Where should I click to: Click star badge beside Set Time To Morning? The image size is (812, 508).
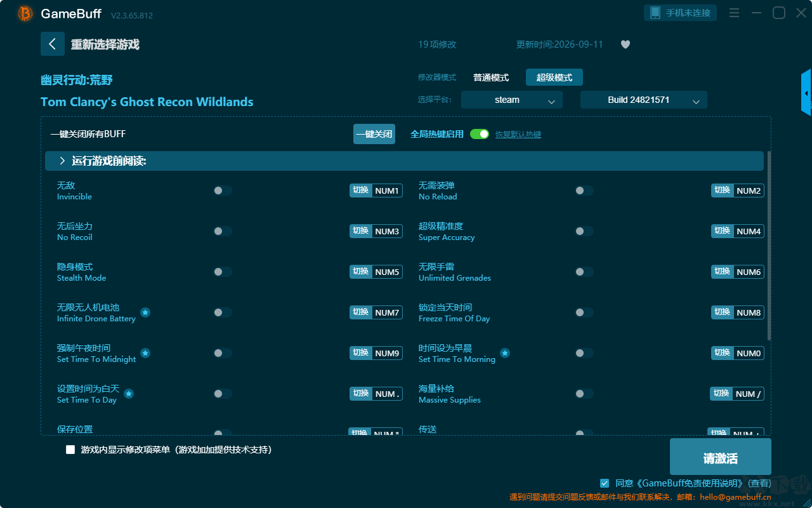[x=505, y=353]
